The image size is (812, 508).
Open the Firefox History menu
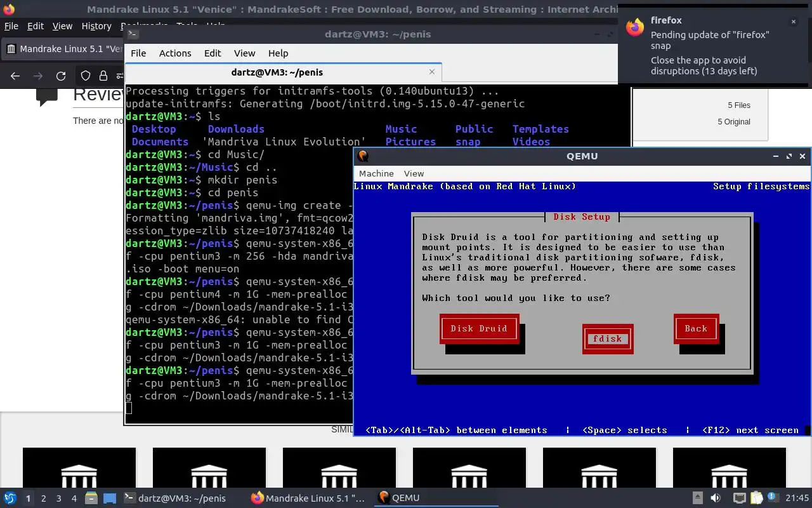point(96,26)
